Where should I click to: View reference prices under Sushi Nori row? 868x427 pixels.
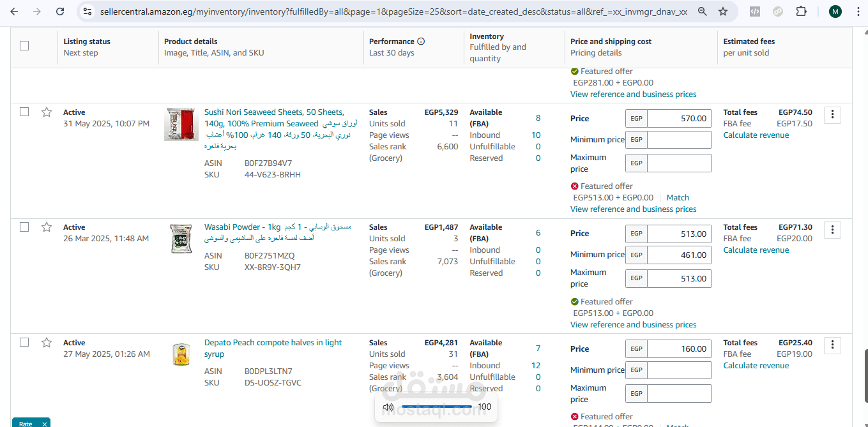click(633, 209)
